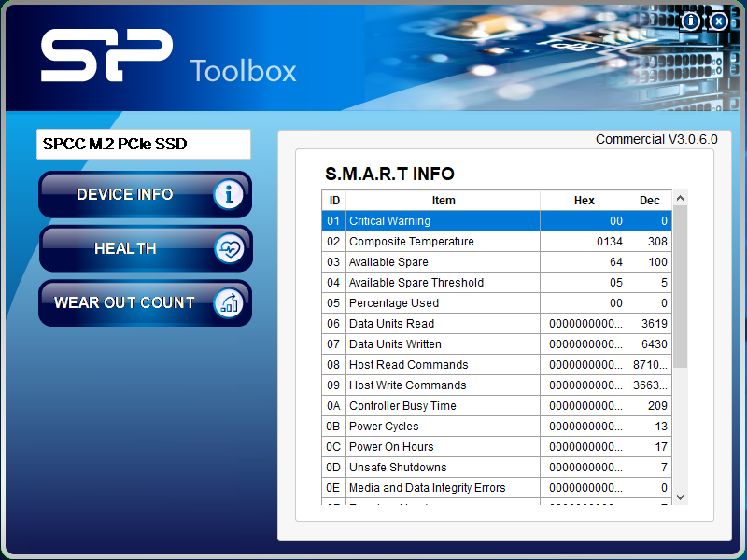This screenshot has width=747, height=560.
Task: Click the Dec value 17 for Power On Hours
Action: pos(661,447)
